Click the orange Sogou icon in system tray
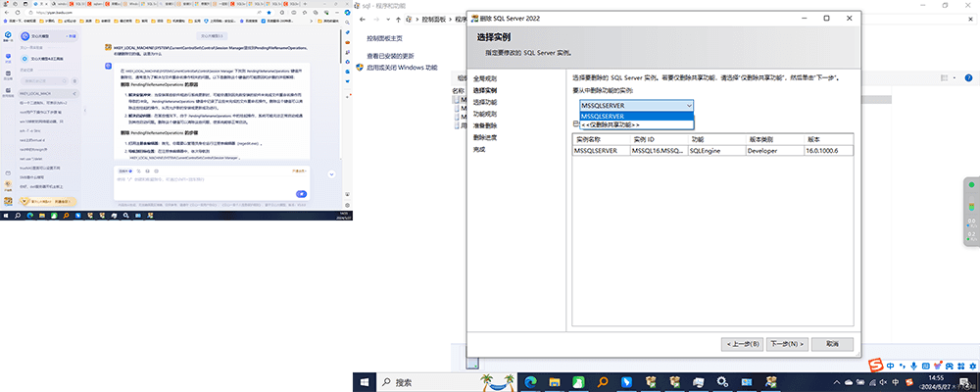 tap(909, 382)
